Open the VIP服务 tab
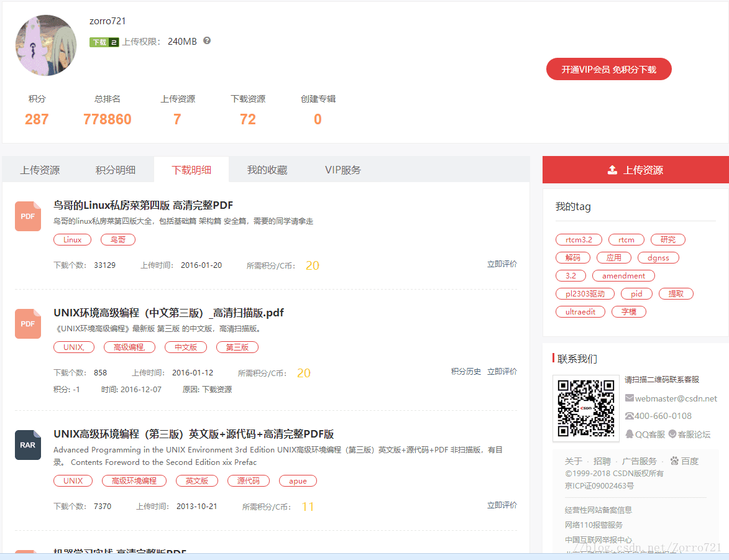The image size is (729, 560). click(x=342, y=170)
